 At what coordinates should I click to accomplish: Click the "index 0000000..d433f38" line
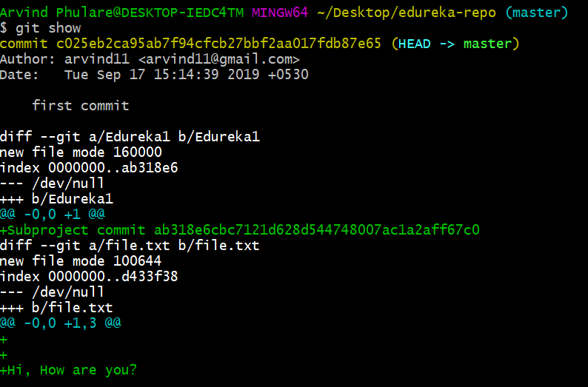coord(89,277)
